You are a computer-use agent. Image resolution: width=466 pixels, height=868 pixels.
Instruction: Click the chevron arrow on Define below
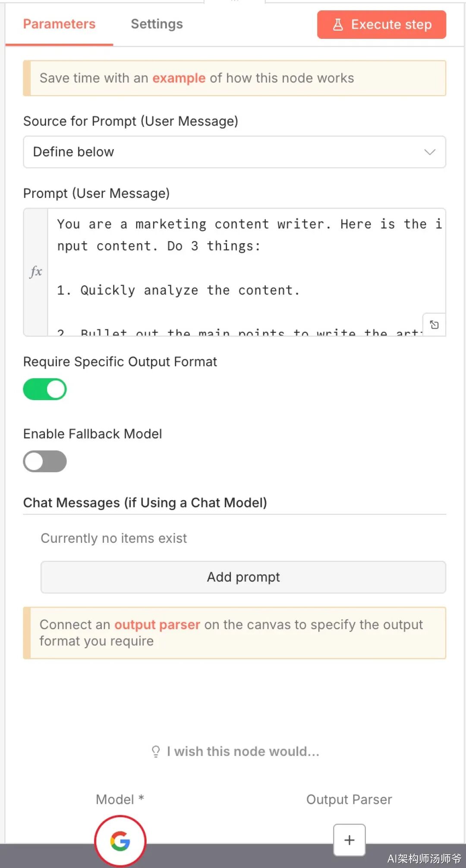pyautogui.click(x=430, y=152)
